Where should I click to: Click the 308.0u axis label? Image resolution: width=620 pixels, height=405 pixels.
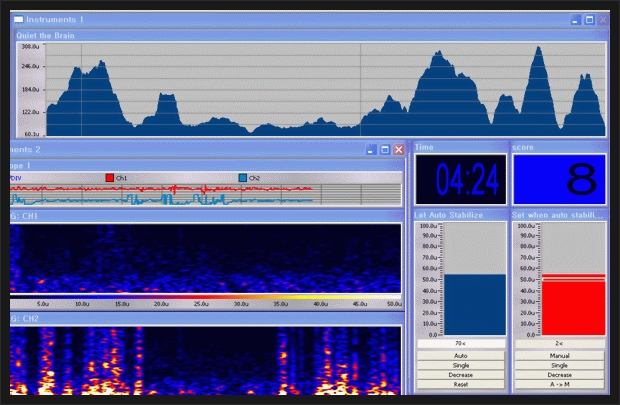click(x=30, y=47)
